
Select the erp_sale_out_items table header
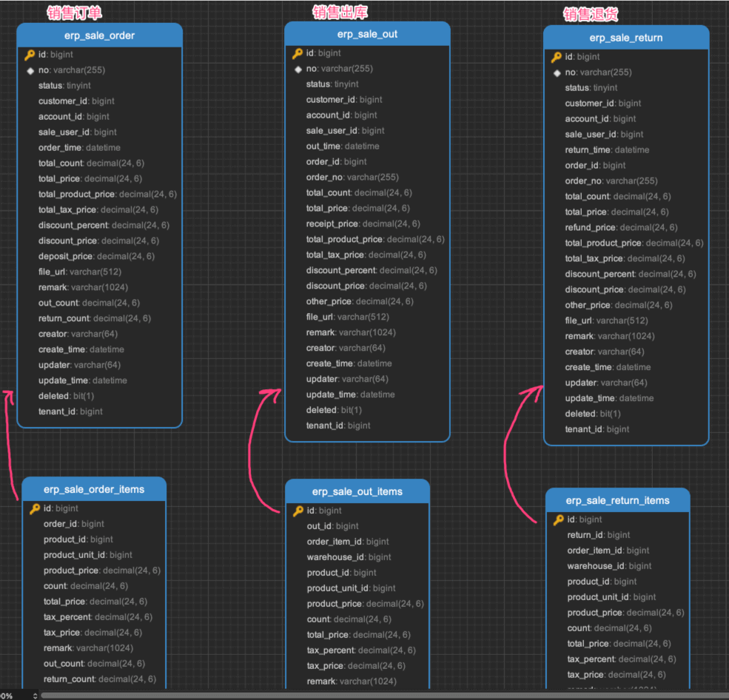357,491
